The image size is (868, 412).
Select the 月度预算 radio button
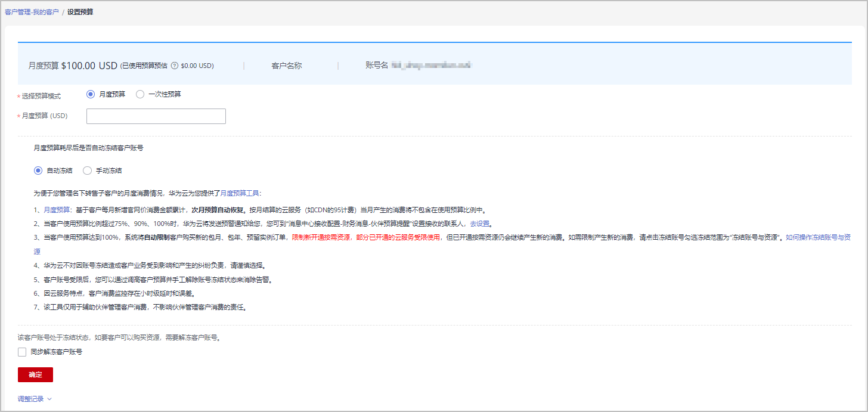click(91, 94)
